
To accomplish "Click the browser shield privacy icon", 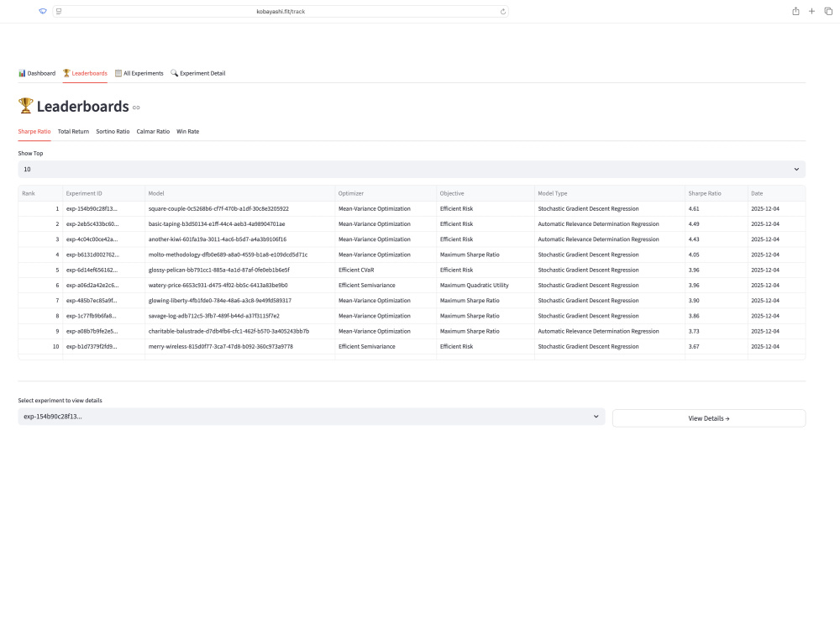I will click(x=43, y=11).
